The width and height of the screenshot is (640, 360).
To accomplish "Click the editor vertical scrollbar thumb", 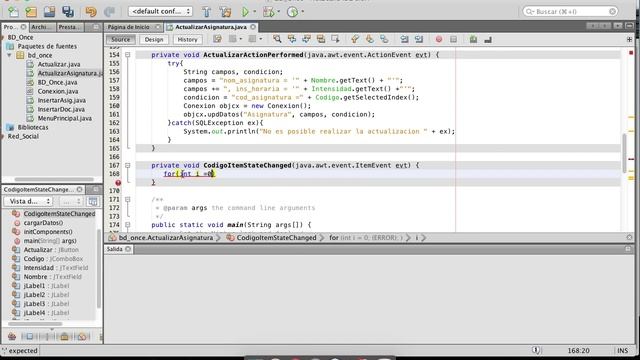I will 624,153.
